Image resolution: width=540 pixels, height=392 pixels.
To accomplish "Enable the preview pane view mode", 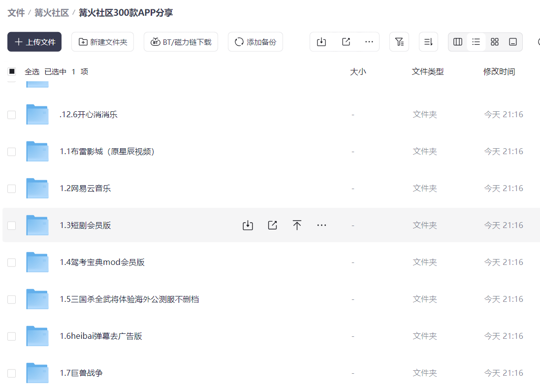I will tap(512, 42).
